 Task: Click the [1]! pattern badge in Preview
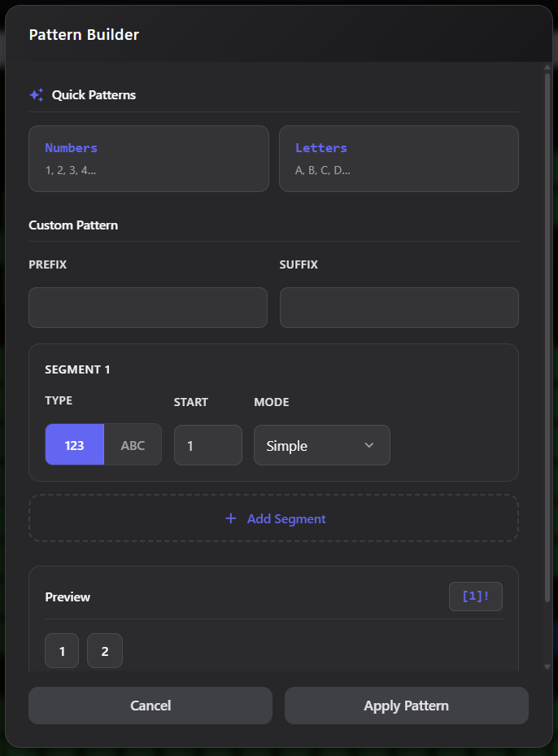tap(475, 596)
